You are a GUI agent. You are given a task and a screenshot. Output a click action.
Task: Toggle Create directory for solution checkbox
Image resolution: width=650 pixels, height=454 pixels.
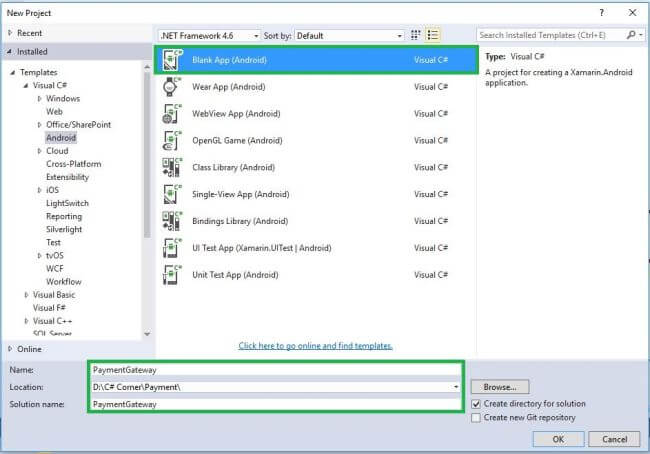(x=476, y=404)
